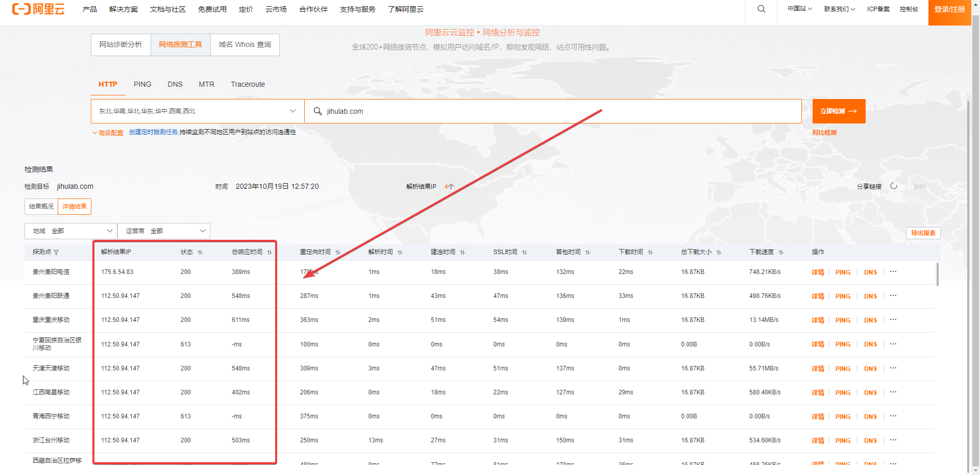The height and width of the screenshot is (475, 980).
Task: Open the 解决方案 menu
Action: point(124,9)
